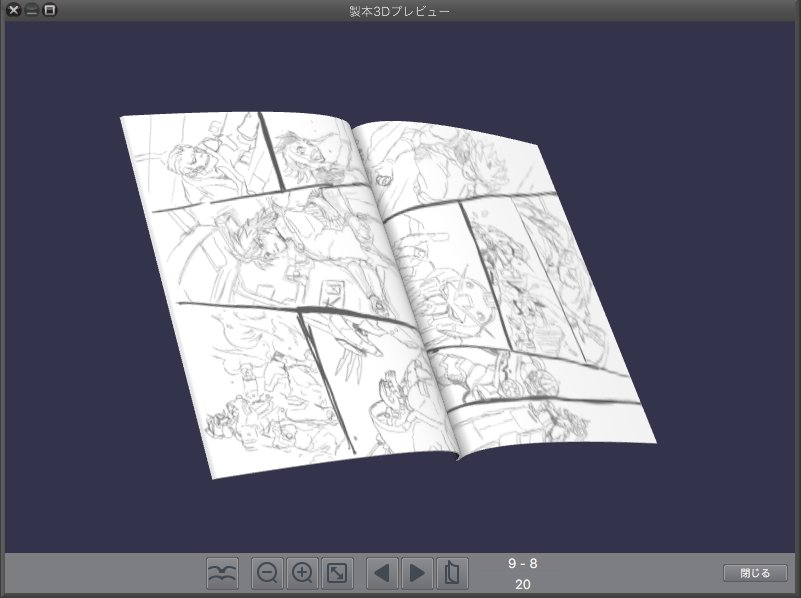Minimize the preview window
The image size is (801, 598).
coord(32,10)
